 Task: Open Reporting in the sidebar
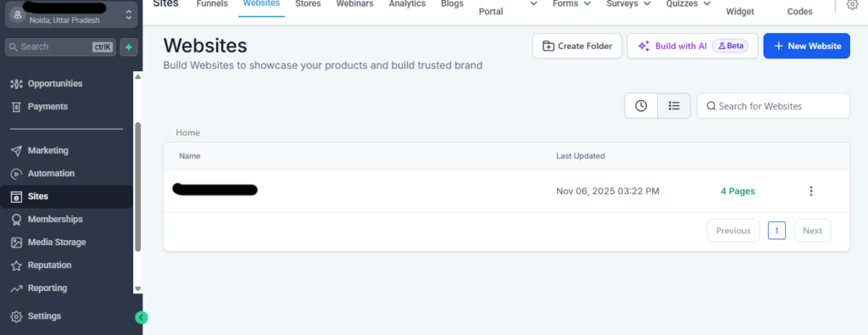pos(47,288)
